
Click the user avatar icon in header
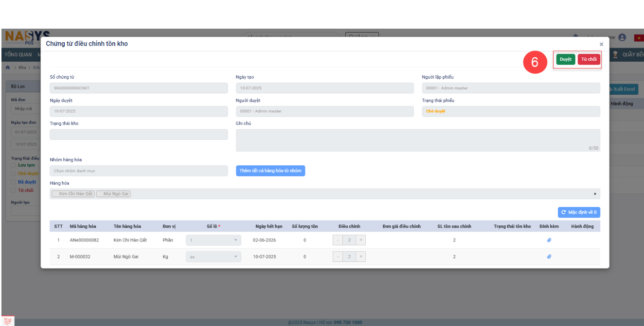[622, 37]
